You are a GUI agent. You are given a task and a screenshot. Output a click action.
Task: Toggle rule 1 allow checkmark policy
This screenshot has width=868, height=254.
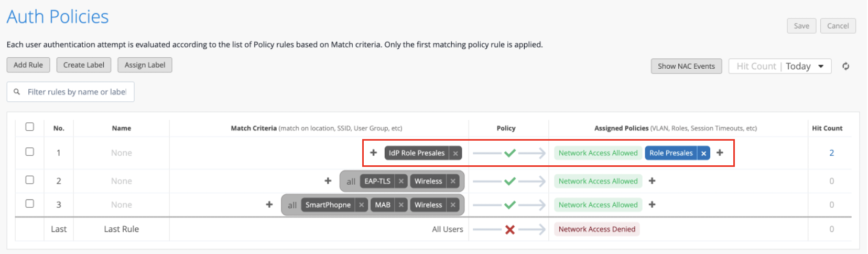509,153
